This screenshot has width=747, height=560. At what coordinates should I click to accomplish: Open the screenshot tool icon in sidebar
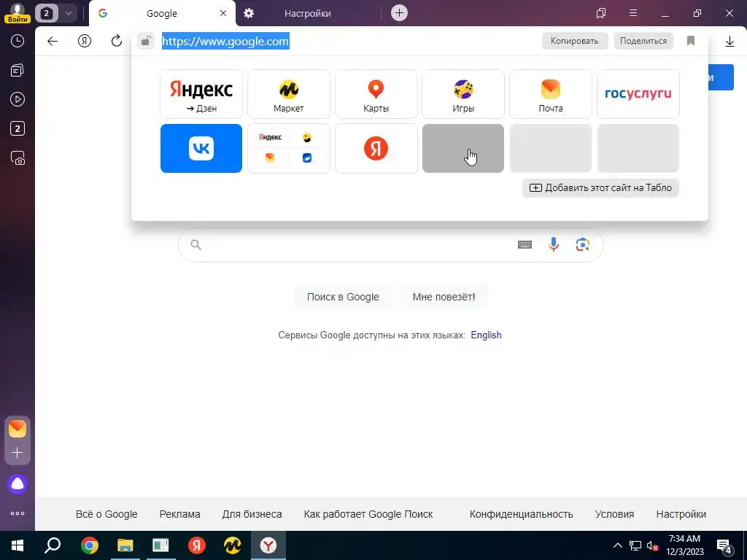coord(18,157)
